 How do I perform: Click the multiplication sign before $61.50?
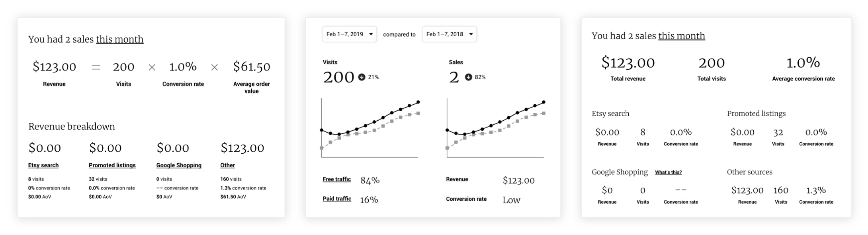tap(215, 68)
